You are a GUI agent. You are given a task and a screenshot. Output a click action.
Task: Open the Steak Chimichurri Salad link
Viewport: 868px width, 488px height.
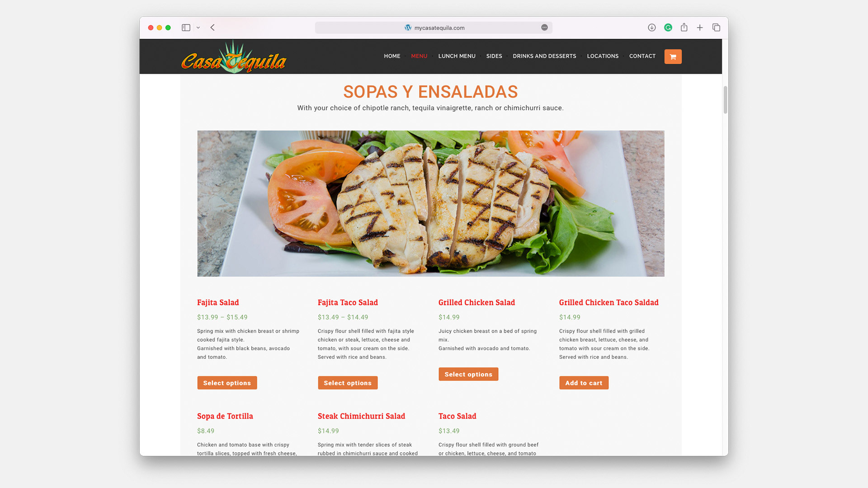(361, 416)
